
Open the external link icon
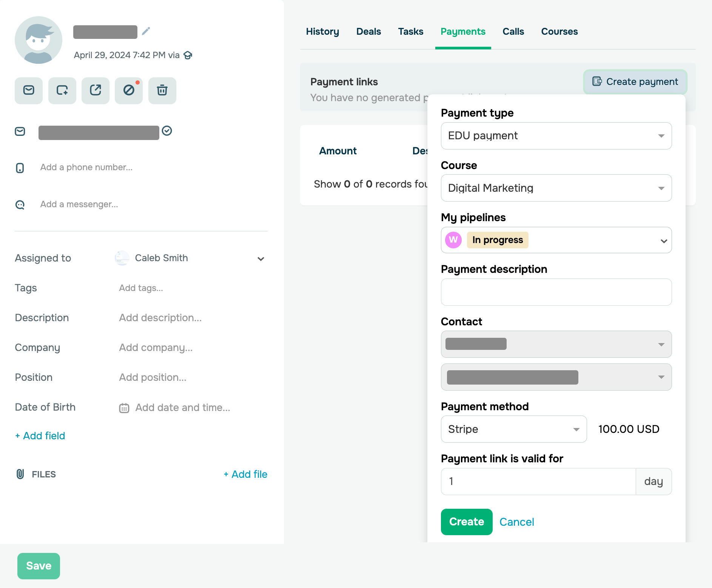click(95, 91)
